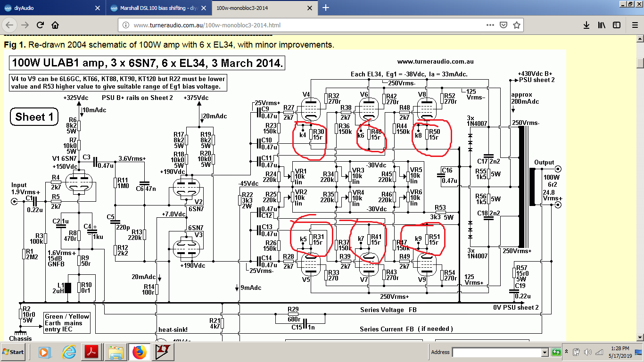Screen dimensions: 644x362
Task: Click the 'Green / Yellow Earth mains' box
Action: coord(66,323)
